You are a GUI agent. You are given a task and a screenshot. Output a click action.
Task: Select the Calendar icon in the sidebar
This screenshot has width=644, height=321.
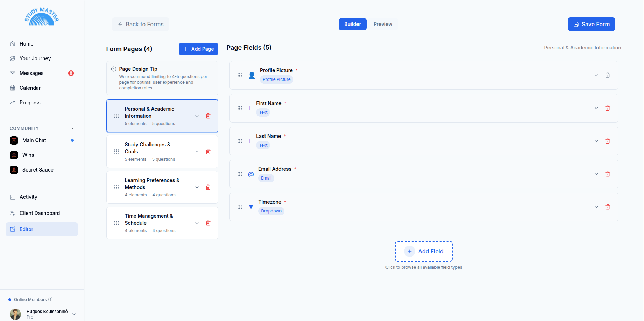pyautogui.click(x=13, y=88)
